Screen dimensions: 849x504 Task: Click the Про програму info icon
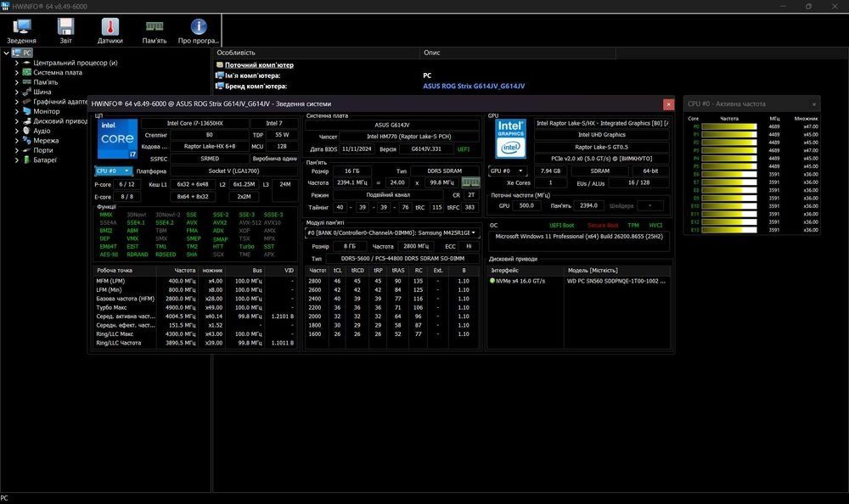point(198,31)
